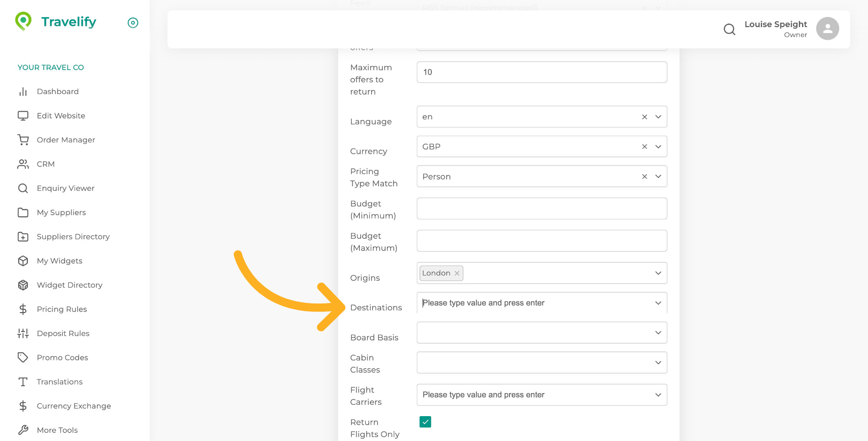Image resolution: width=868 pixels, height=441 pixels.
Task: Open the Currency Exchange tool
Action: 74,406
